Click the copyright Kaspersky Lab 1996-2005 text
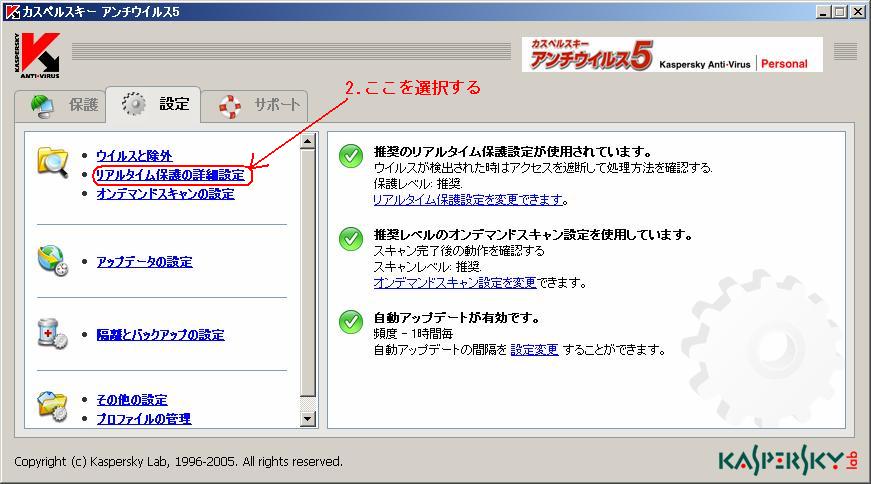 pyautogui.click(x=178, y=461)
